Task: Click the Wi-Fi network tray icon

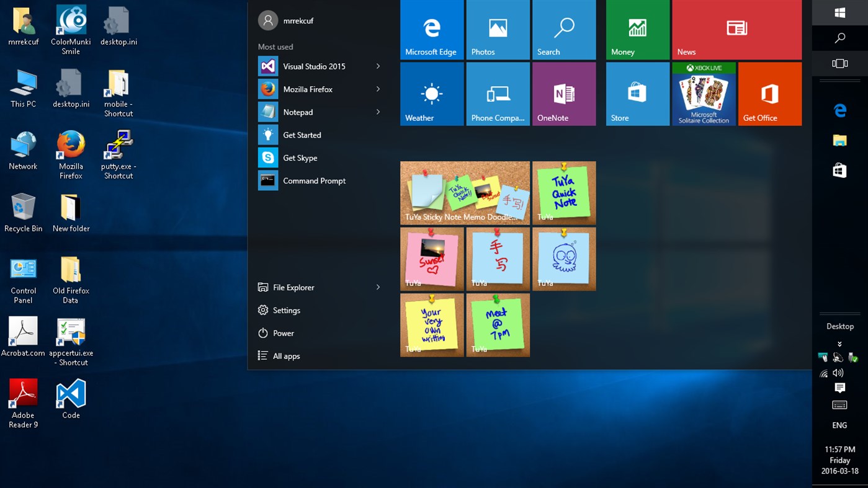Action: tap(824, 373)
